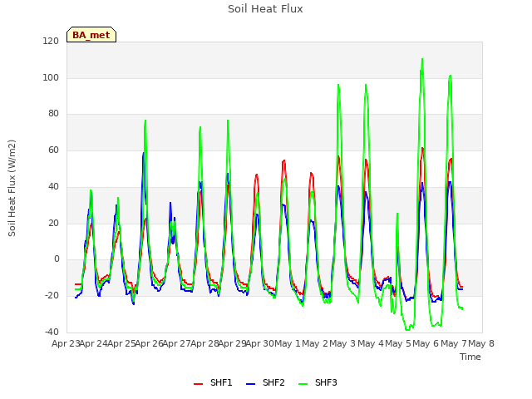The height and width of the screenshot is (399, 532).
Task: Click the -40 y-axis tick label
Action: click(x=52, y=332)
